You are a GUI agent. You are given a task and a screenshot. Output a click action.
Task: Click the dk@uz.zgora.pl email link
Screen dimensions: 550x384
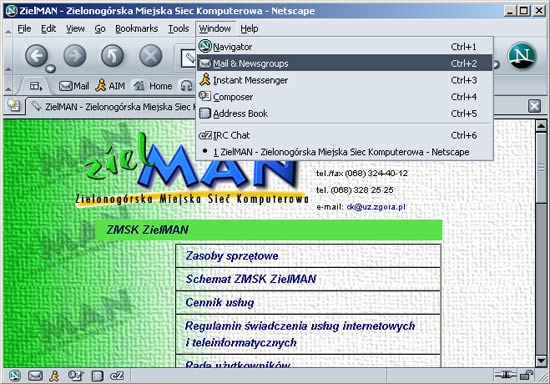pos(376,207)
